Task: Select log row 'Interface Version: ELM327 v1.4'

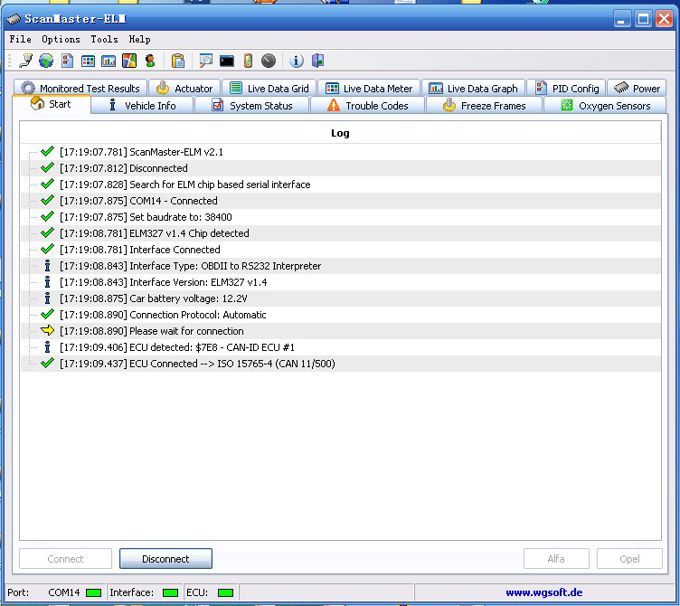Action: 340,282
